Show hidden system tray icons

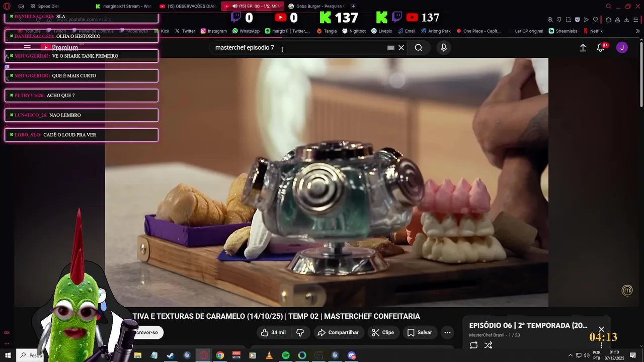coord(570,355)
